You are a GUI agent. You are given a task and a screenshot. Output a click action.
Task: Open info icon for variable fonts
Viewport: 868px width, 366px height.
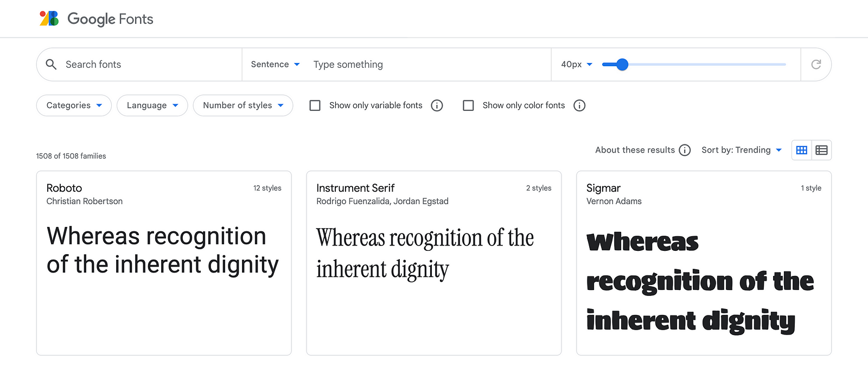point(437,105)
